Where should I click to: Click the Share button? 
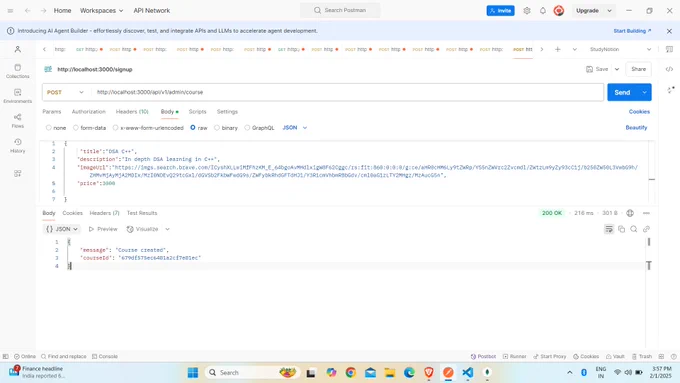pos(638,69)
